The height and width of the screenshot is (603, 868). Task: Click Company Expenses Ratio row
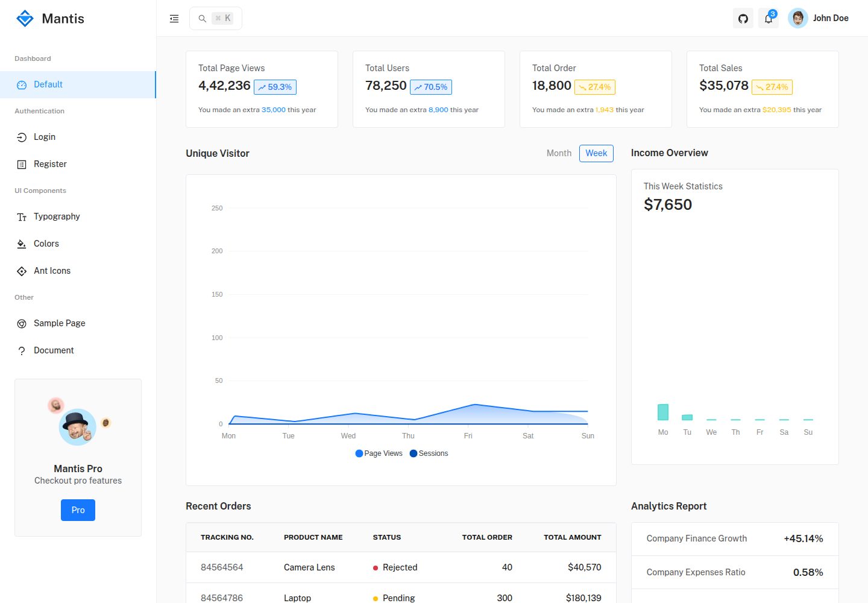(x=735, y=572)
